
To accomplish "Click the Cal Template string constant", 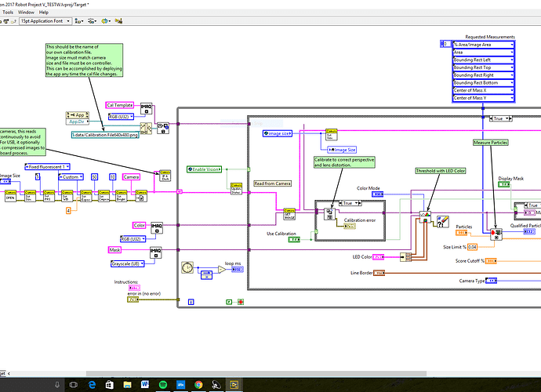I will tap(119, 105).
